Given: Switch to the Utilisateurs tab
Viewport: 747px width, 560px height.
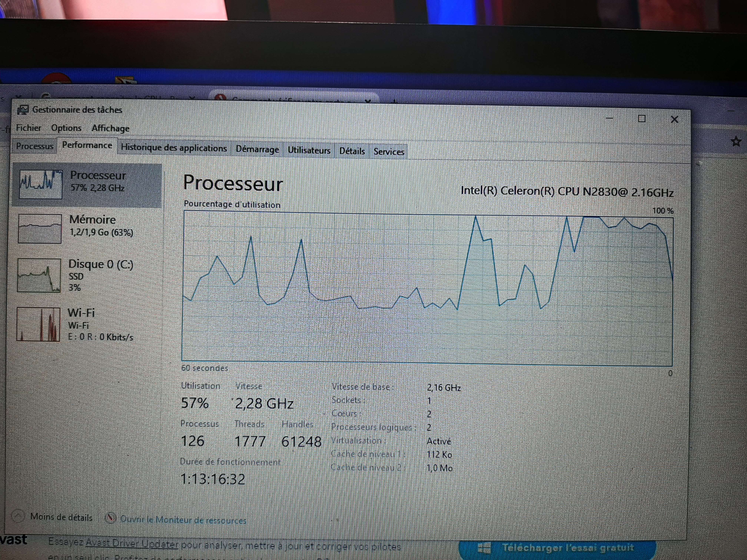Looking at the screenshot, I should pyautogui.click(x=309, y=151).
